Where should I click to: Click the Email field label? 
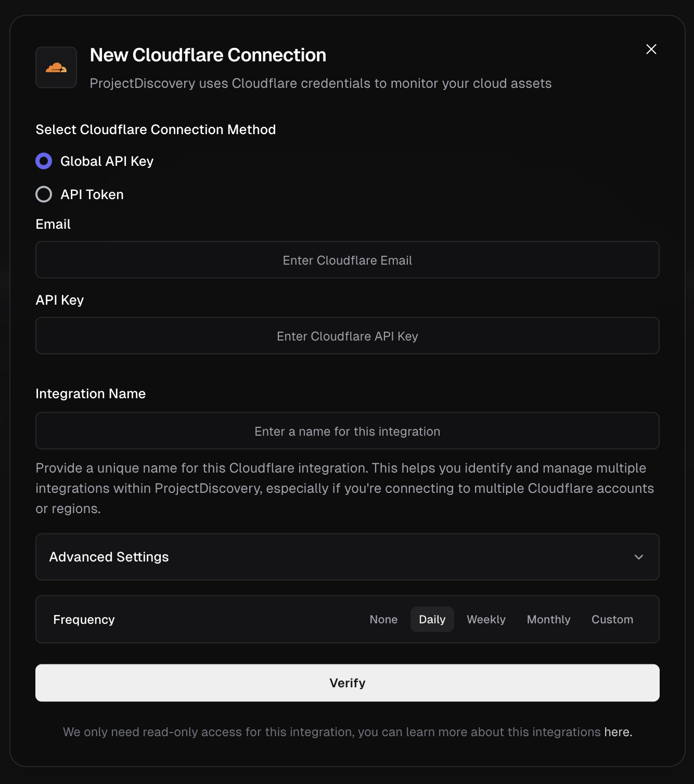click(53, 224)
